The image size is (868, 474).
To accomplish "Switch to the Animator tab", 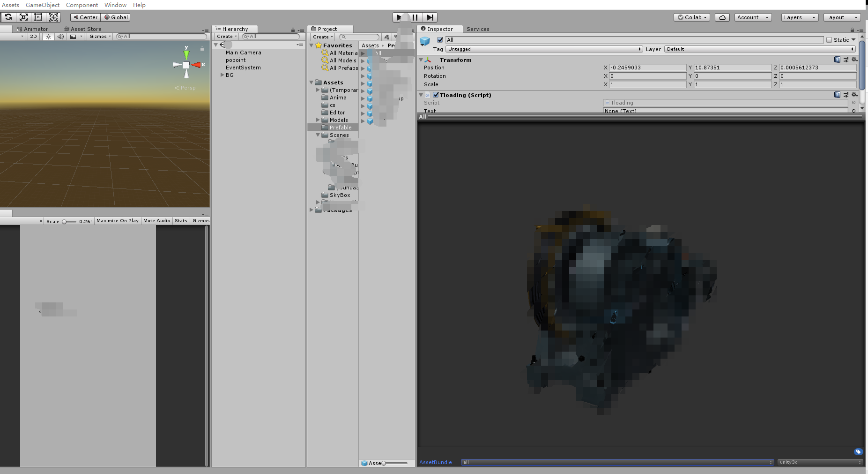I will [x=32, y=29].
